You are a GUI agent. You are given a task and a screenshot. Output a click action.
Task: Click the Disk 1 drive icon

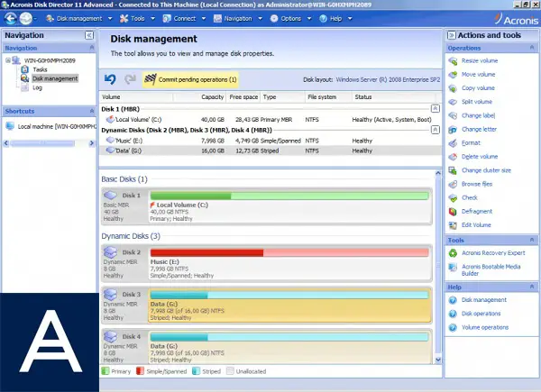[110, 196]
